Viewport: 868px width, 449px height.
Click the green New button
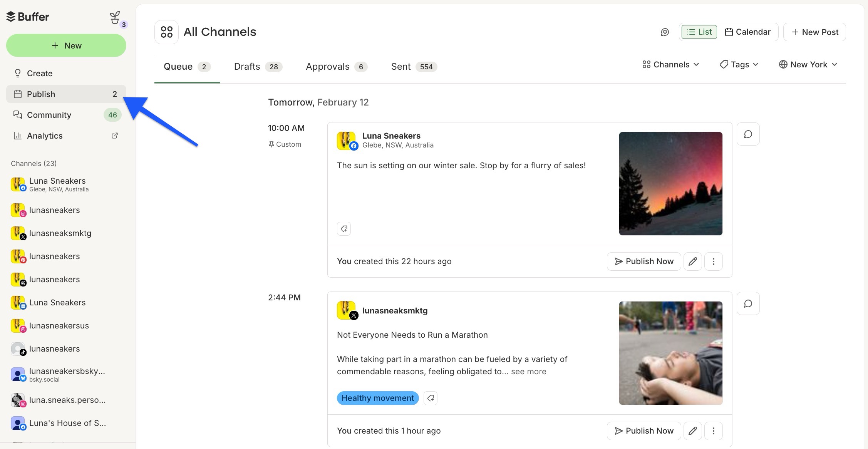coord(66,45)
